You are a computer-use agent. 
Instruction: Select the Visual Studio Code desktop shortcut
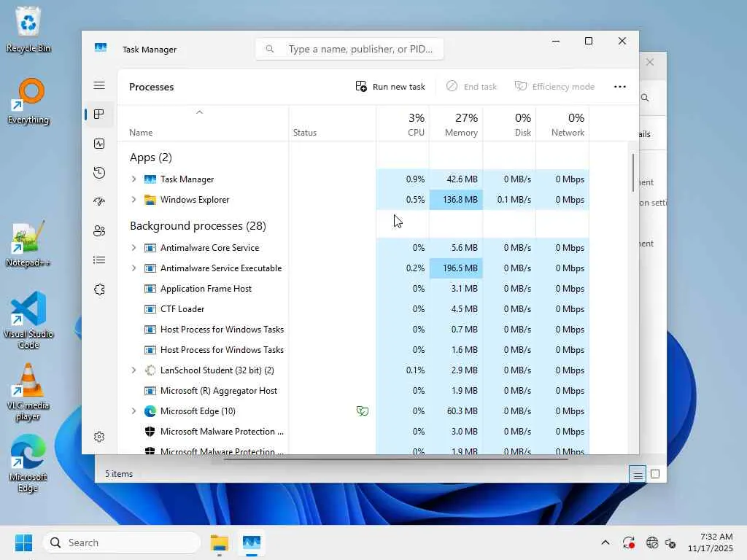[28, 320]
